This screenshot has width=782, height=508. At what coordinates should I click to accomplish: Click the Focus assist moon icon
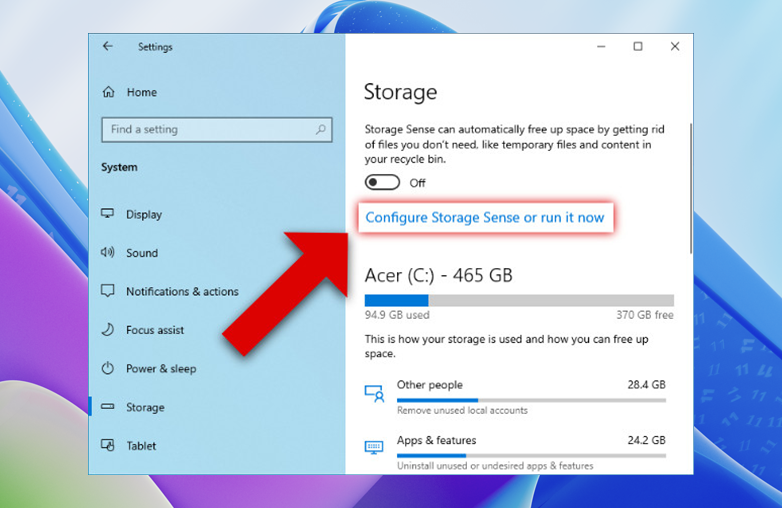tap(107, 330)
